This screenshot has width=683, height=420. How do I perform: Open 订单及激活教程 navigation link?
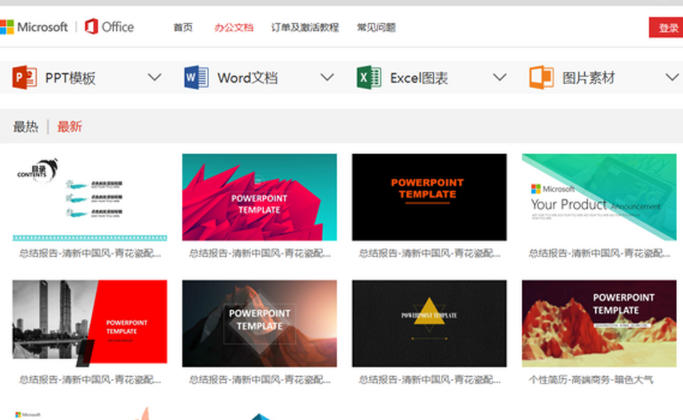coord(304,28)
